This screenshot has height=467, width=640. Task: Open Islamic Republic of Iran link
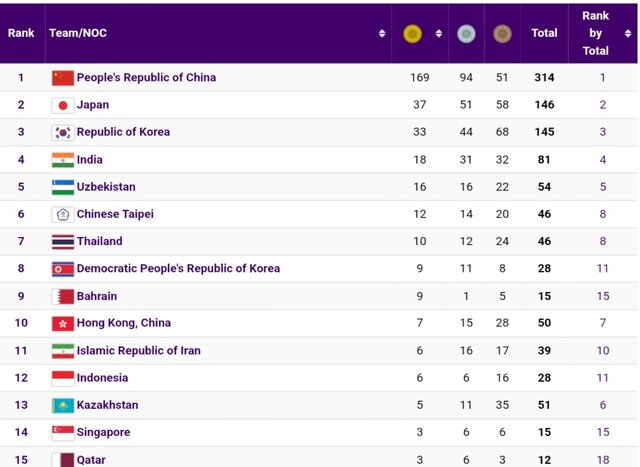click(x=138, y=351)
